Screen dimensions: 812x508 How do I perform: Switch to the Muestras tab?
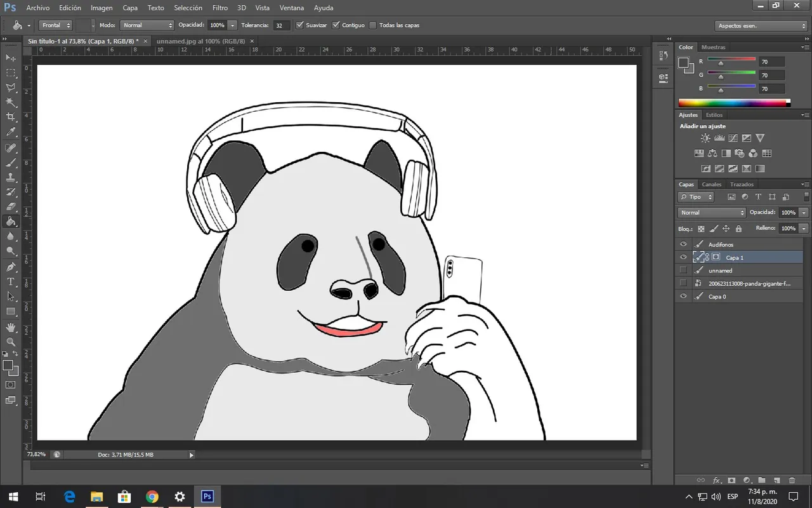coord(714,47)
